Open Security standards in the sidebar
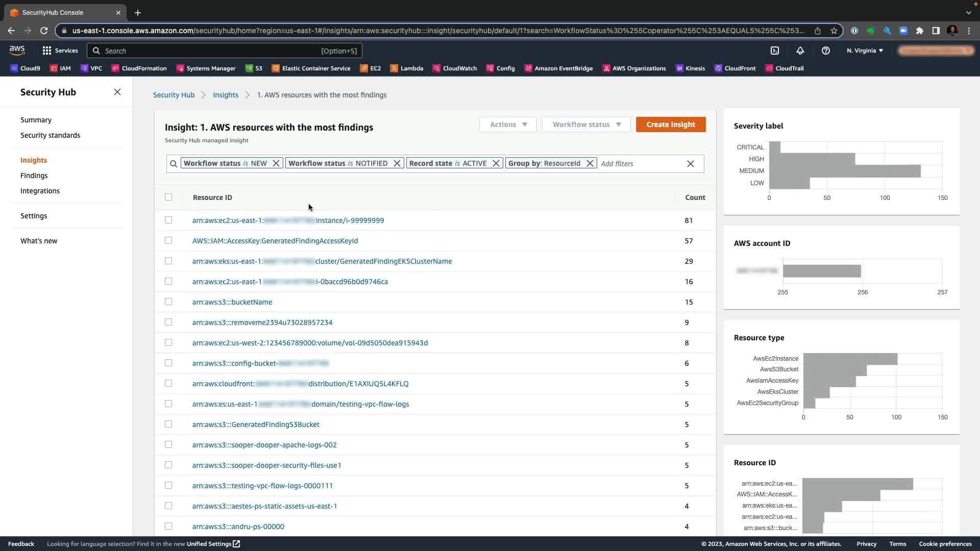The image size is (980, 551). coord(50,135)
